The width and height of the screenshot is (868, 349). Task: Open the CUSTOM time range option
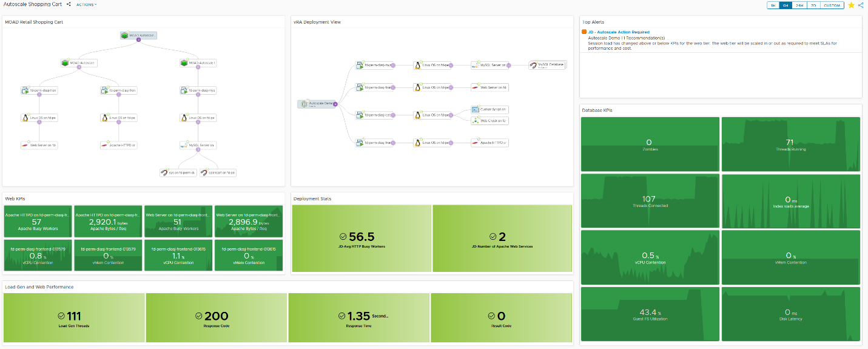832,5
